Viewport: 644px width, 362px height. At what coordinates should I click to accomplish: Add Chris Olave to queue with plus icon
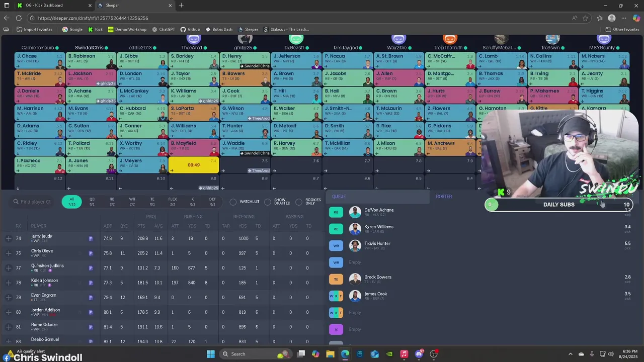coord(9,253)
